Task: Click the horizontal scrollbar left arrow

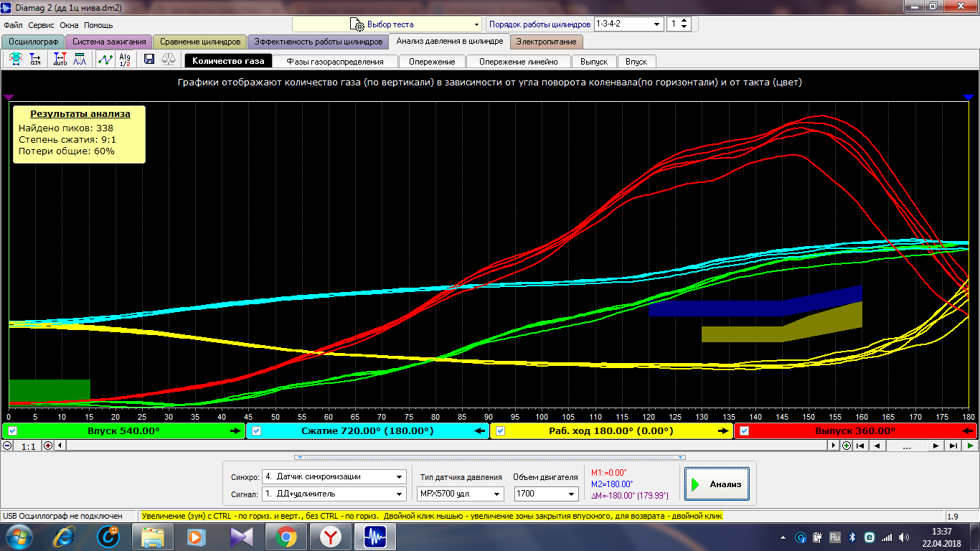Action: [60, 446]
